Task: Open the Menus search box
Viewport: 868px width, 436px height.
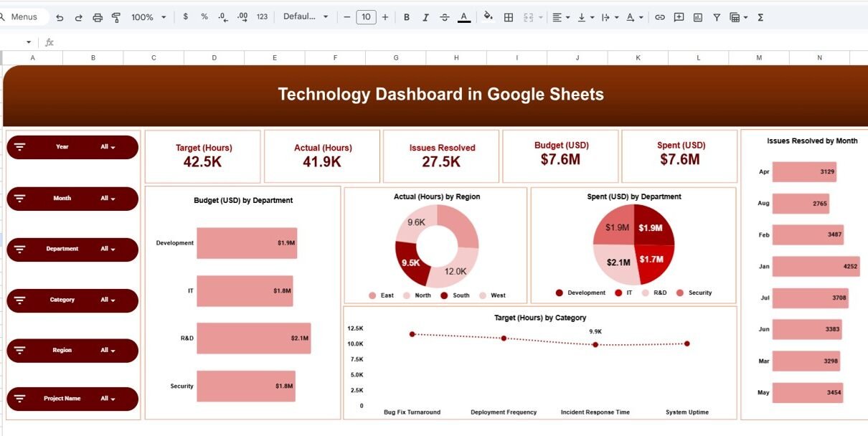Action: 24,17
